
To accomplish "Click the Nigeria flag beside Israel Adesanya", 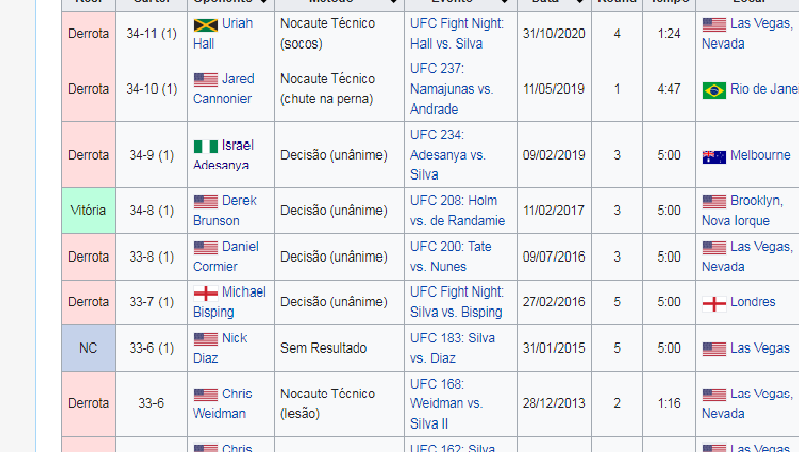I will (205, 146).
